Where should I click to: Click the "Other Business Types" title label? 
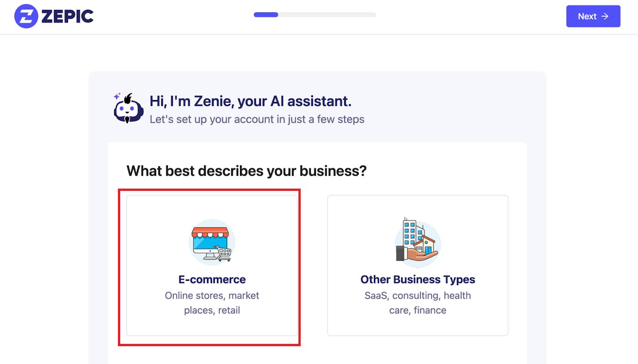point(418,280)
